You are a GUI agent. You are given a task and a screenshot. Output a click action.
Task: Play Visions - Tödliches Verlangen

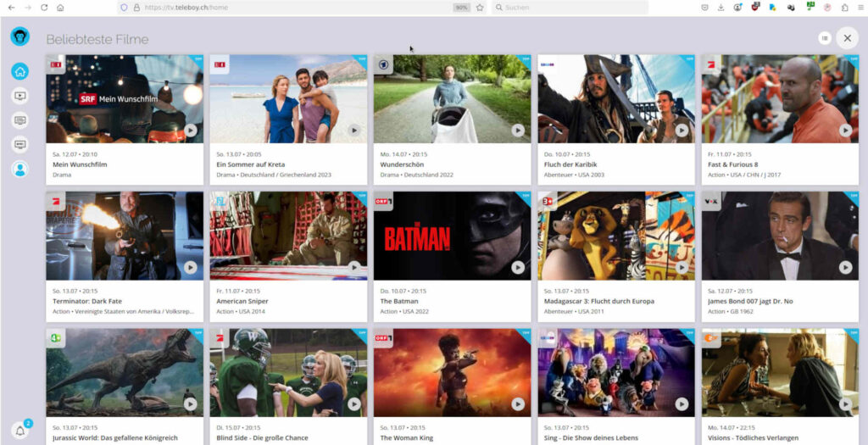point(845,404)
